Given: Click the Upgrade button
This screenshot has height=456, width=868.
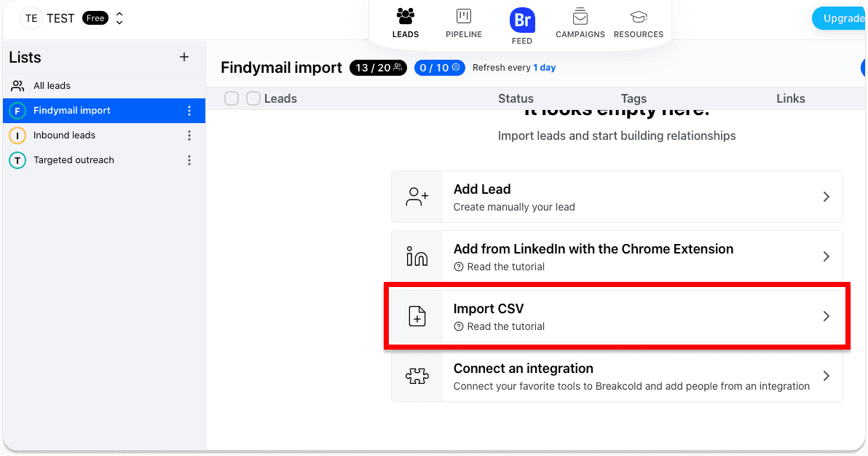Looking at the screenshot, I should point(839,18).
